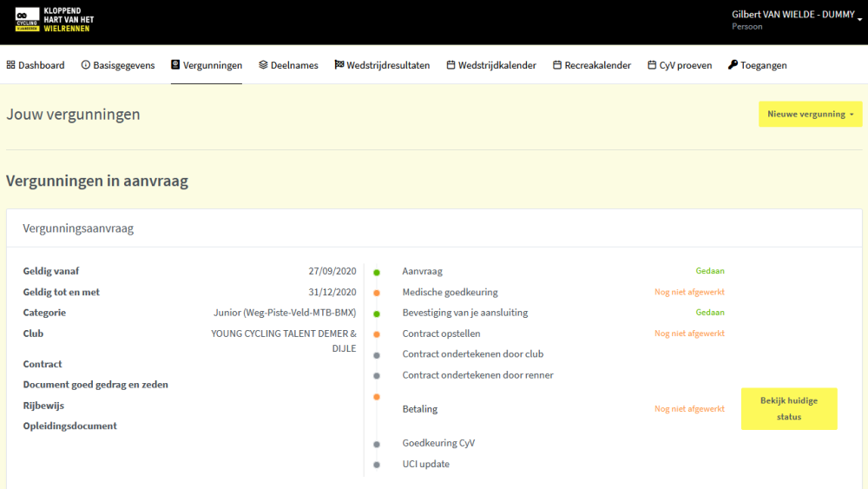Click Contract ondertekenen door club step
Viewport: 868px width, 489px height.
point(473,354)
